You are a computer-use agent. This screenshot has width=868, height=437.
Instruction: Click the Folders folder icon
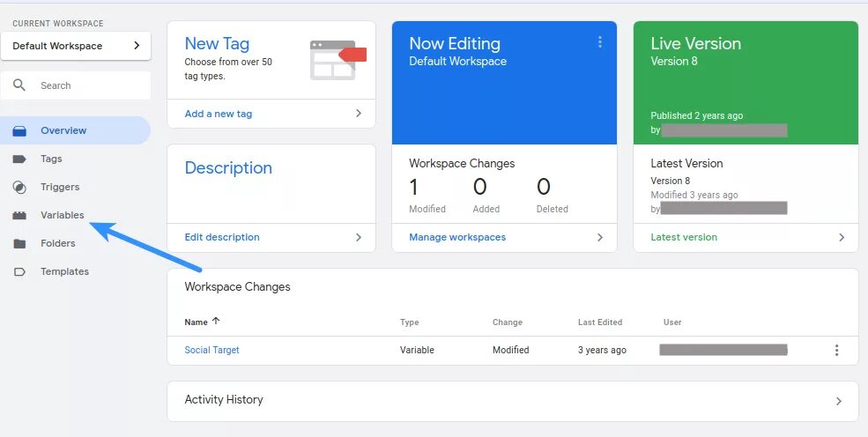[x=19, y=243]
